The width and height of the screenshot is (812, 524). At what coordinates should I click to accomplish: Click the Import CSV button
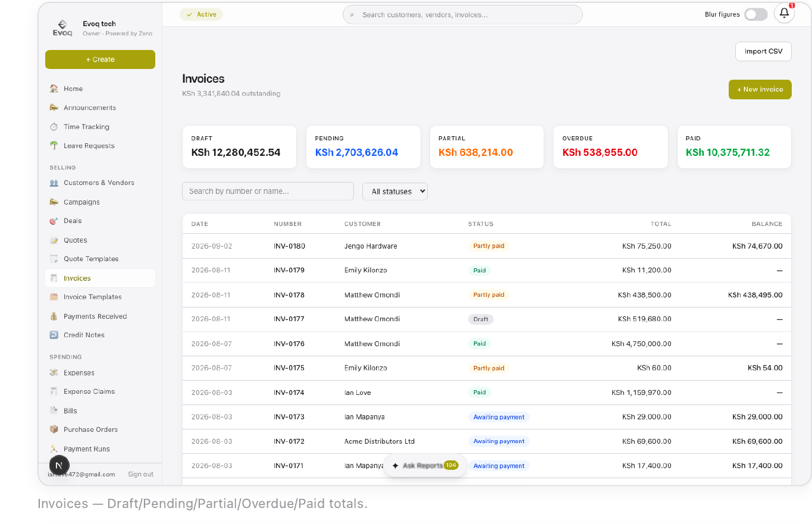point(763,51)
